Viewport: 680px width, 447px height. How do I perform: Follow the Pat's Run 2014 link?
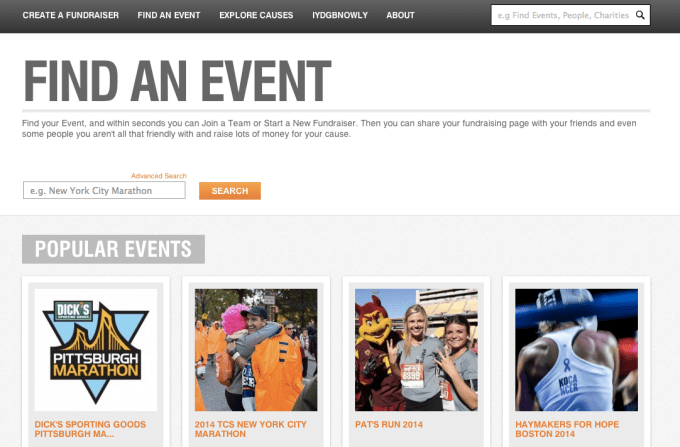389,424
